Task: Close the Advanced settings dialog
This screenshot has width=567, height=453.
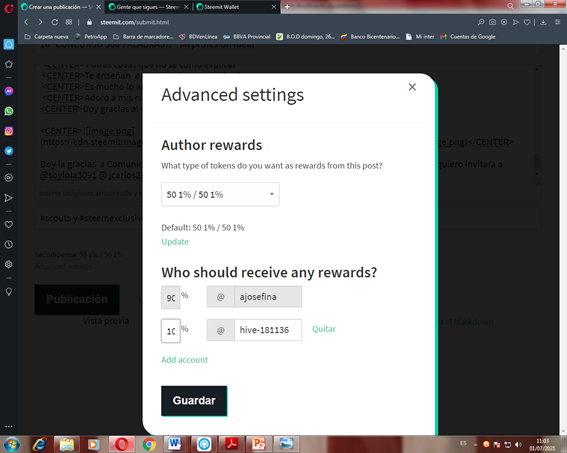Action: pos(412,87)
